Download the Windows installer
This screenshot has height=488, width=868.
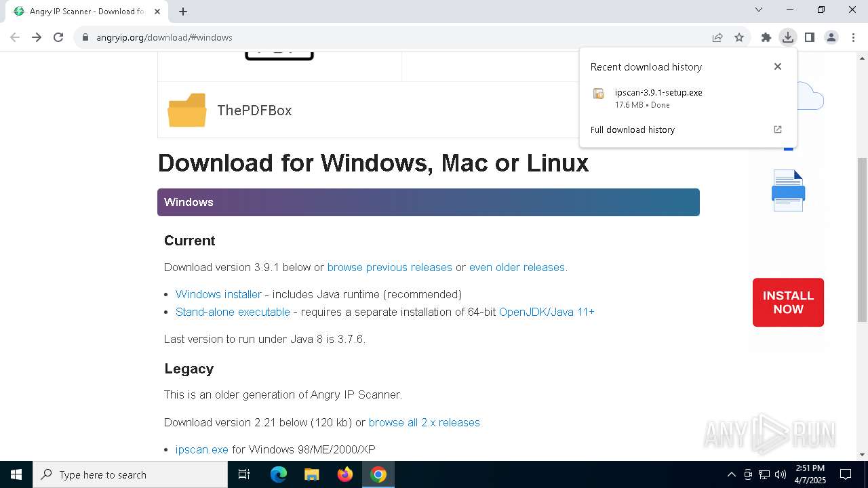(218, 294)
